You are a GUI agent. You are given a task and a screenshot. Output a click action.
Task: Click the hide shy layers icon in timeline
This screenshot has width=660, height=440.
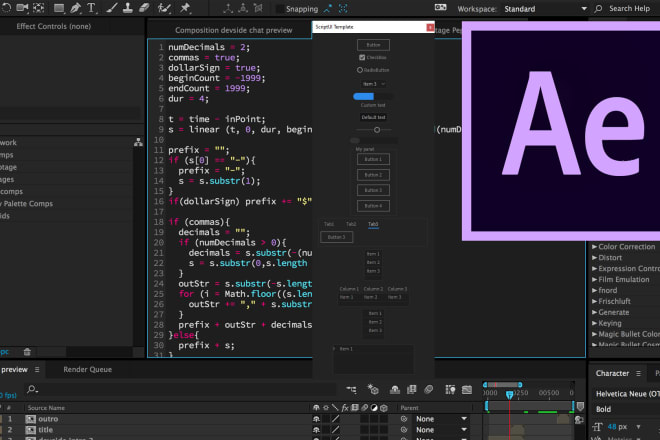pyautogui.click(x=394, y=390)
